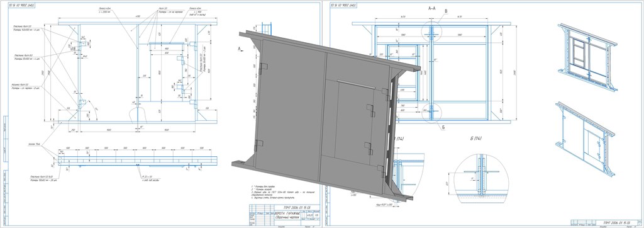
Task: Click the scale cell in left title block
Action: [316, 214]
